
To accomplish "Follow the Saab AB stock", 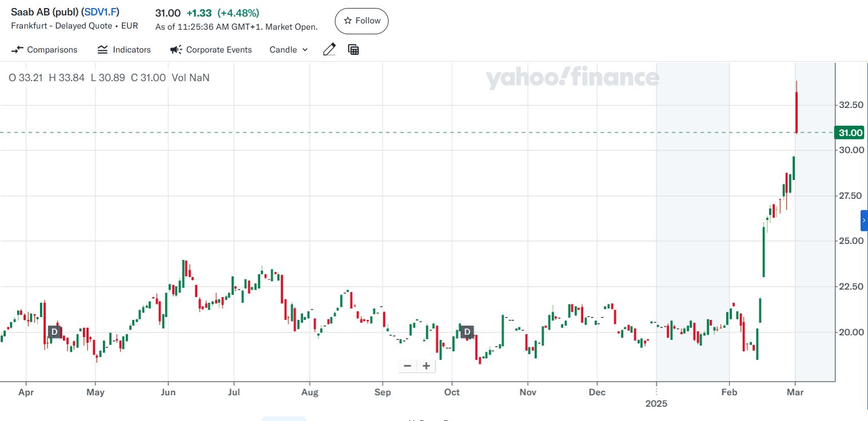I will click(x=362, y=21).
